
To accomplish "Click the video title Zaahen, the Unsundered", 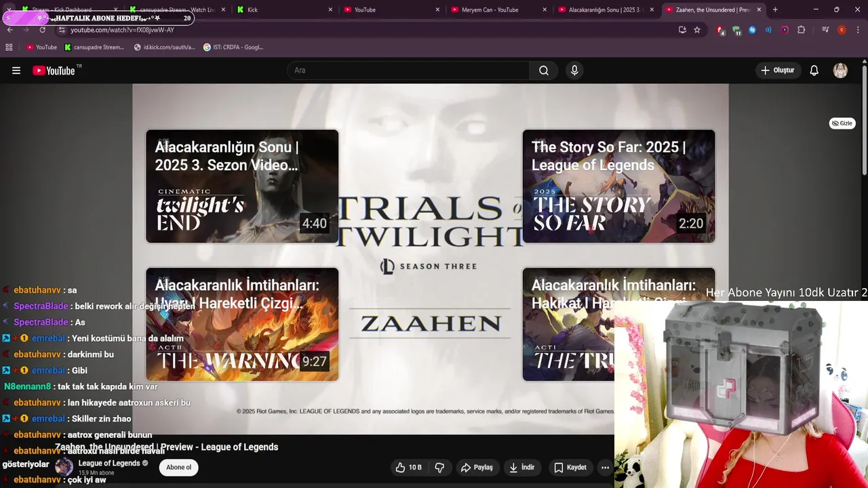I will tap(167, 447).
